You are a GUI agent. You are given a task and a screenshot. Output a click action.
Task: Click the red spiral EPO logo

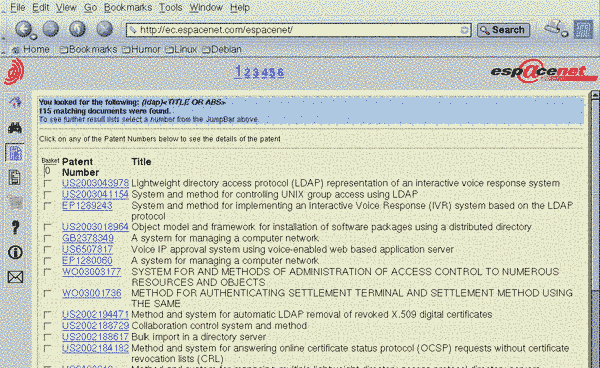(14, 72)
